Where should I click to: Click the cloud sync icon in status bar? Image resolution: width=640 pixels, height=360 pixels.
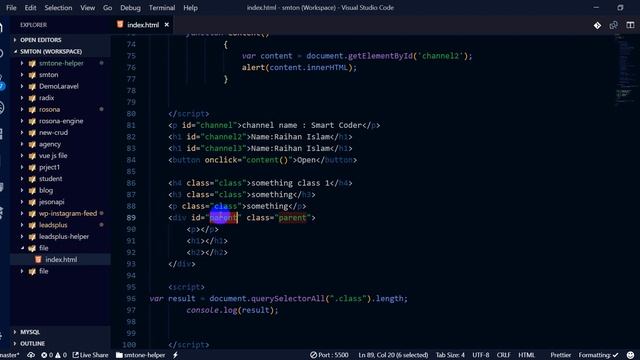(x=31, y=355)
